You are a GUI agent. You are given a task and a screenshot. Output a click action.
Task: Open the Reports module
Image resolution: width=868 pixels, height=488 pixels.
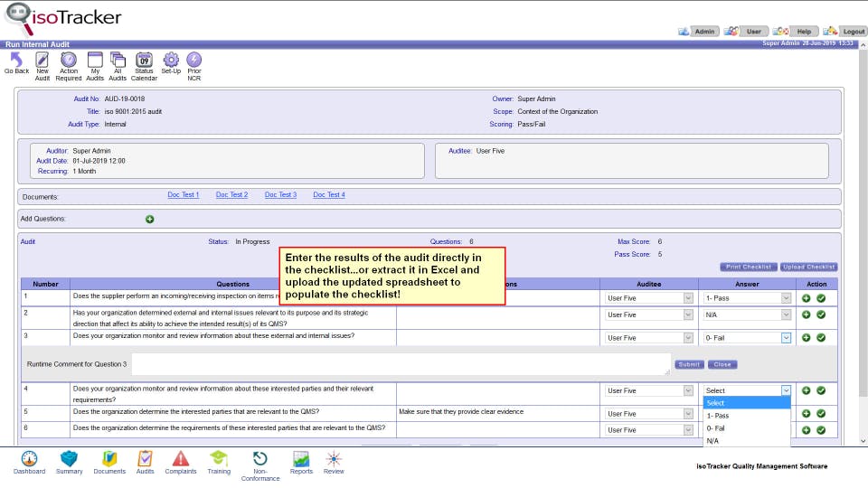301,463
